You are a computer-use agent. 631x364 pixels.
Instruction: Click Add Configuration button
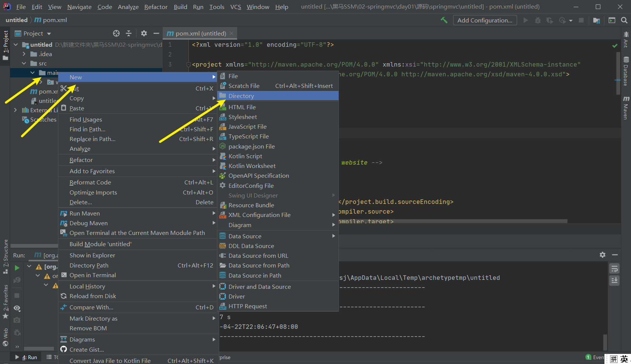485,20
